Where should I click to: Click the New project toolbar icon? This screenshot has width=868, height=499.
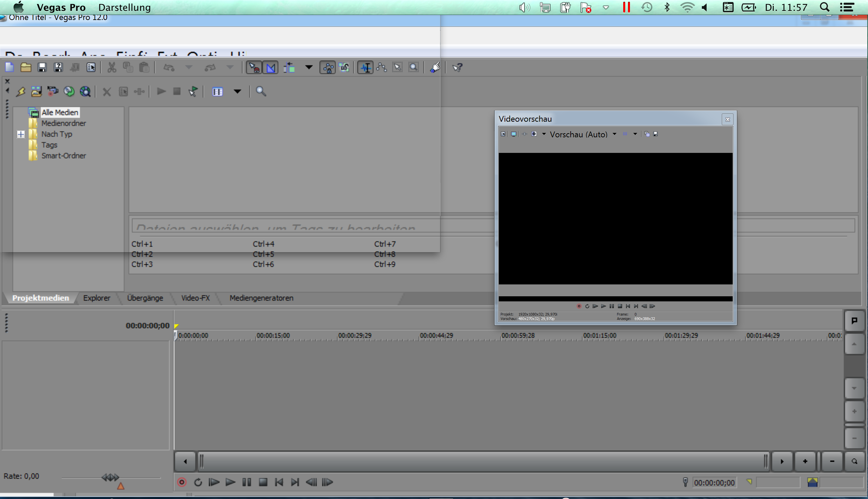9,67
